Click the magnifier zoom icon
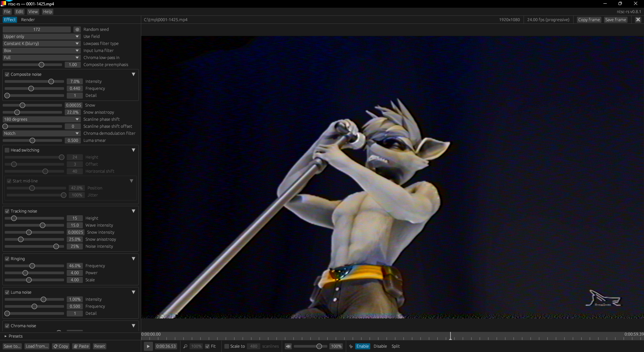This screenshot has height=352, width=644. (185, 346)
